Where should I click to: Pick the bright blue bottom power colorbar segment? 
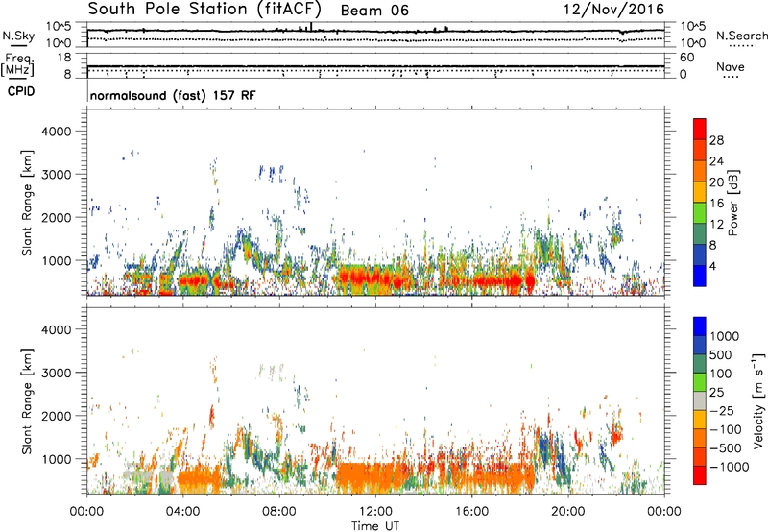tap(700, 276)
